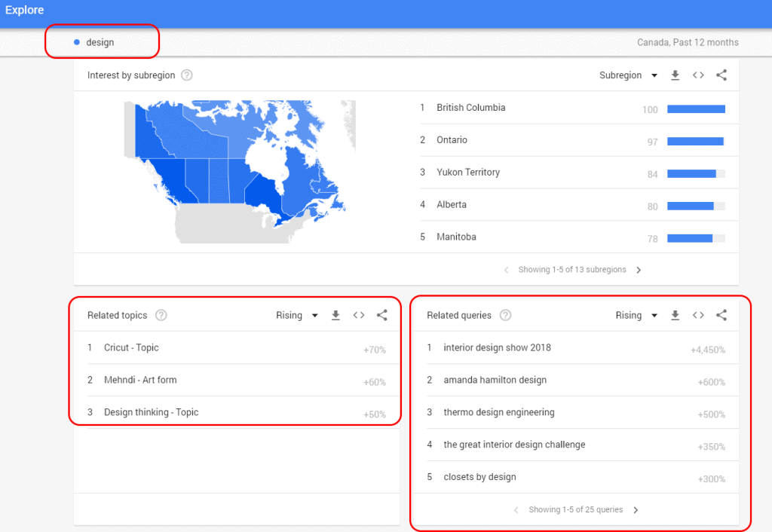The image size is (772, 532).
Task: Open the Subregion dropdown
Action: [x=629, y=75]
